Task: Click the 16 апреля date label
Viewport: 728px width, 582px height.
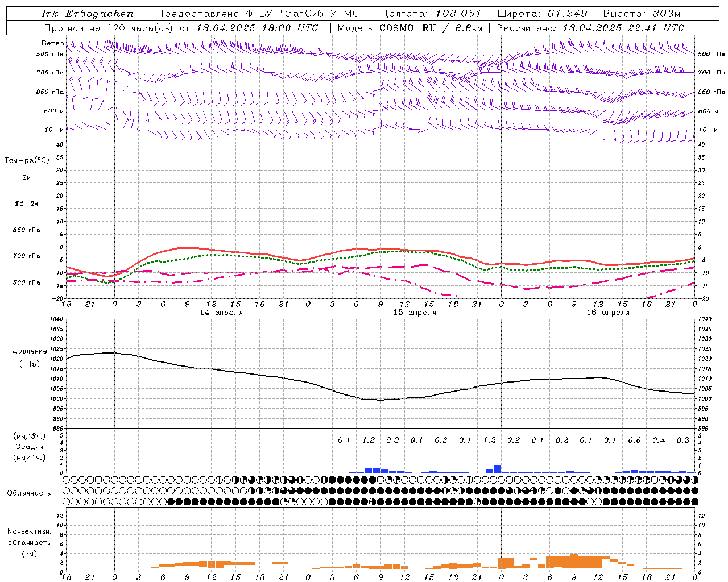Action: click(x=608, y=313)
